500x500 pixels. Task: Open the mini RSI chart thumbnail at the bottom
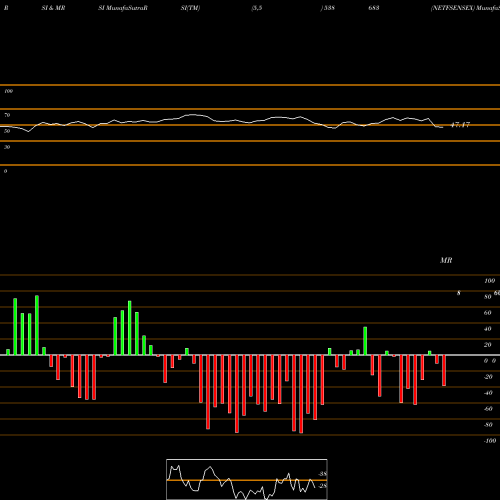click(247, 479)
